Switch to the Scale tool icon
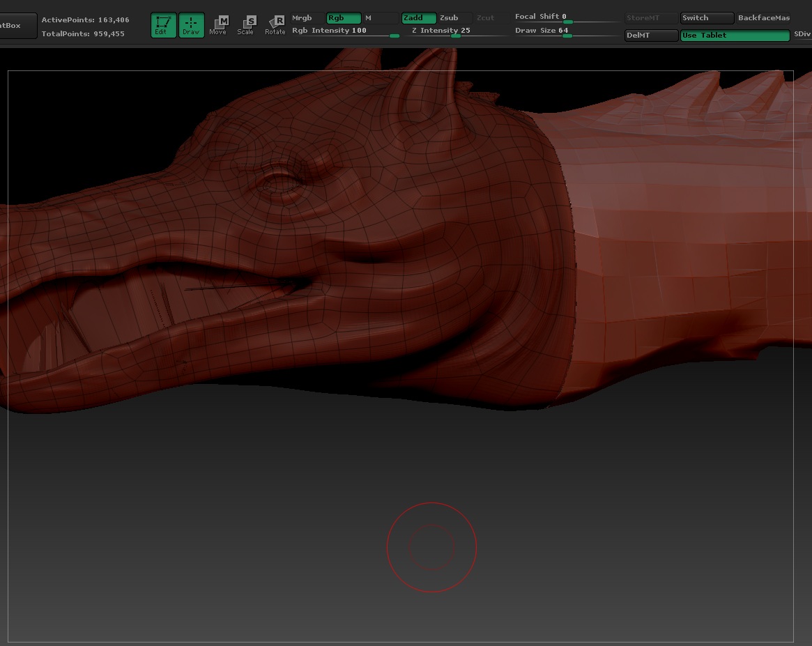 tap(245, 25)
